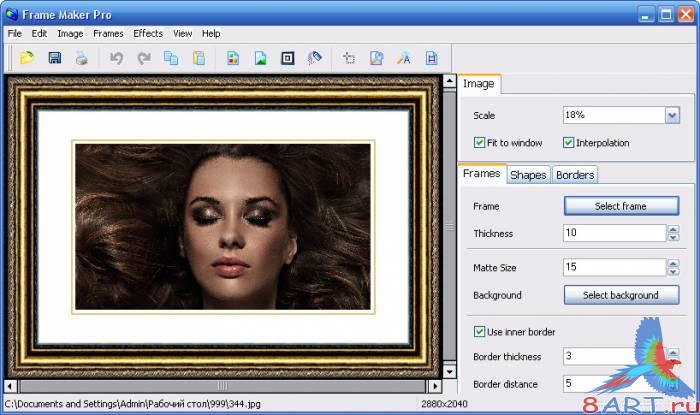700x415 pixels.
Task: Click the open file folder icon
Action: [27, 58]
